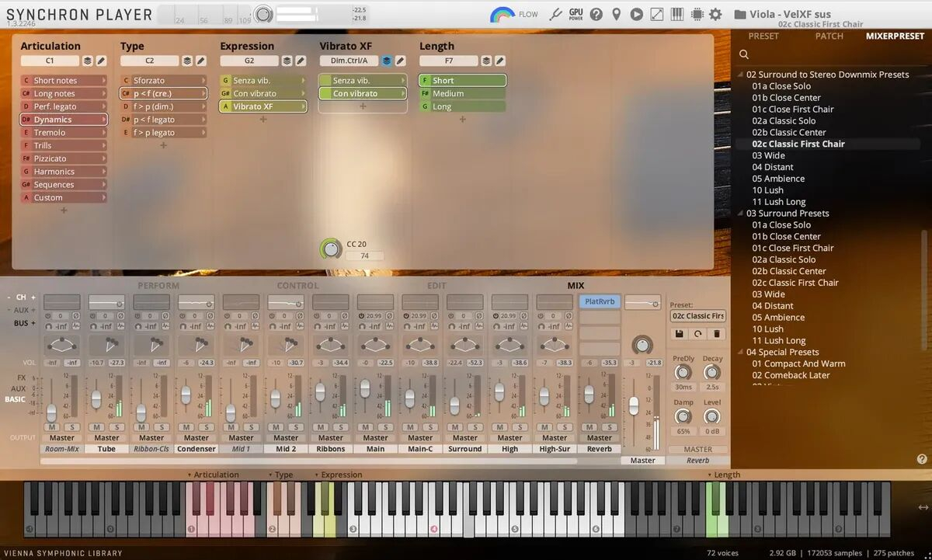
Task: Solo the Condenser mixer channel
Action: pyautogui.click(x=206, y=427)
